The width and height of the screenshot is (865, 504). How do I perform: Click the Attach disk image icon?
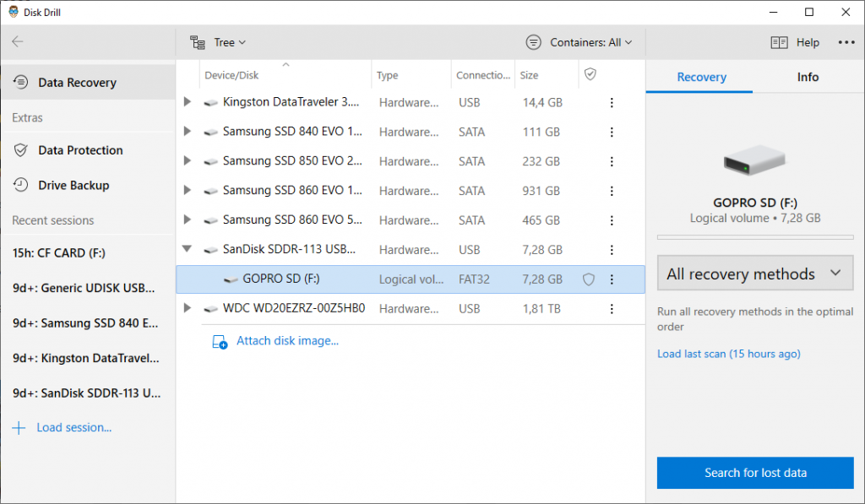(220, 342)
